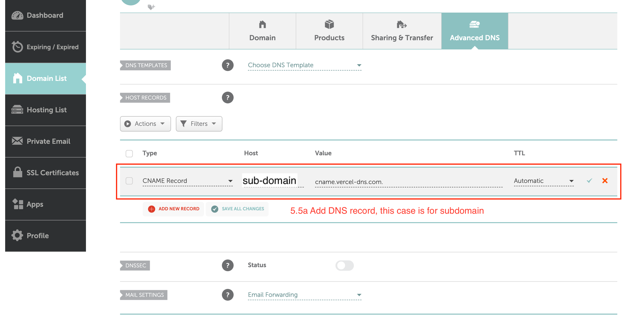Open the Choose DNS Template dropdown
644x315 pixels.
tap(304, 65)
